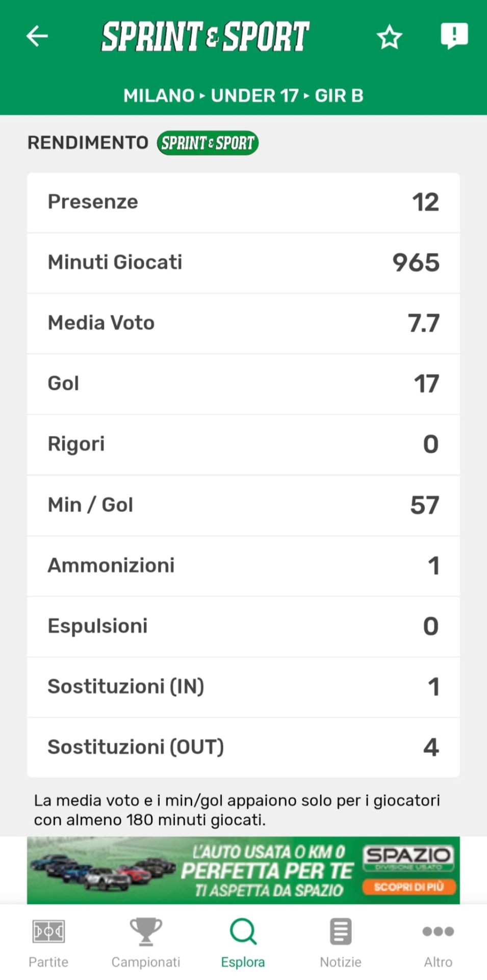This screenshot has width=487, height=980.
Task: Select UNDER 17 in the breadcrumb
Action: pos(254,95)
